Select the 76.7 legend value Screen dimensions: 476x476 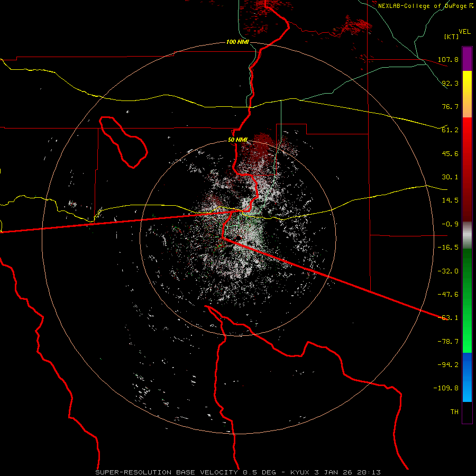[x=450, y=106]
